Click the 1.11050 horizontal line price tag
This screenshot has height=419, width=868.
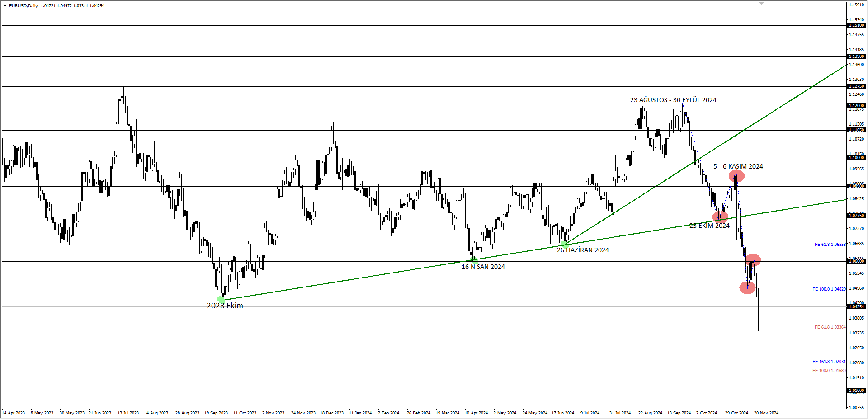click(856, 130)
